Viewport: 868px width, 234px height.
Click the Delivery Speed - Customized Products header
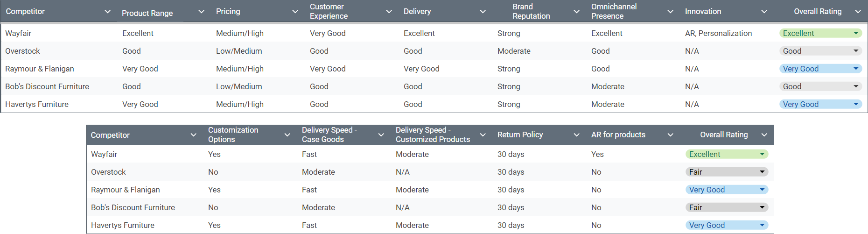[x=433, y=135]
